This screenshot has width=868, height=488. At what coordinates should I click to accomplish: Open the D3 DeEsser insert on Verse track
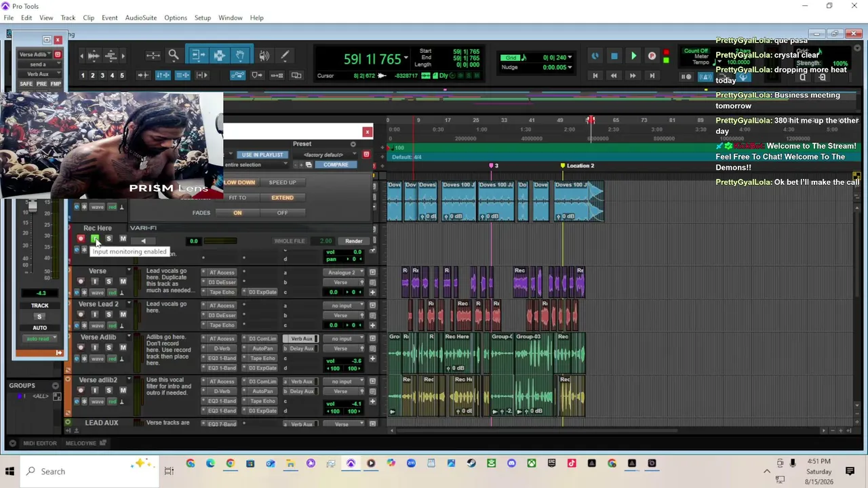click(x=222, y=282)
